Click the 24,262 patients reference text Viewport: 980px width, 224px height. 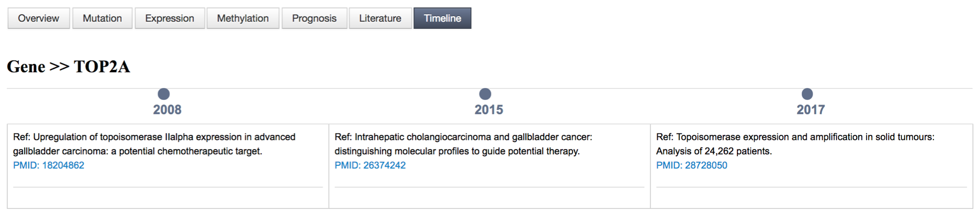[x=795, y=144]
